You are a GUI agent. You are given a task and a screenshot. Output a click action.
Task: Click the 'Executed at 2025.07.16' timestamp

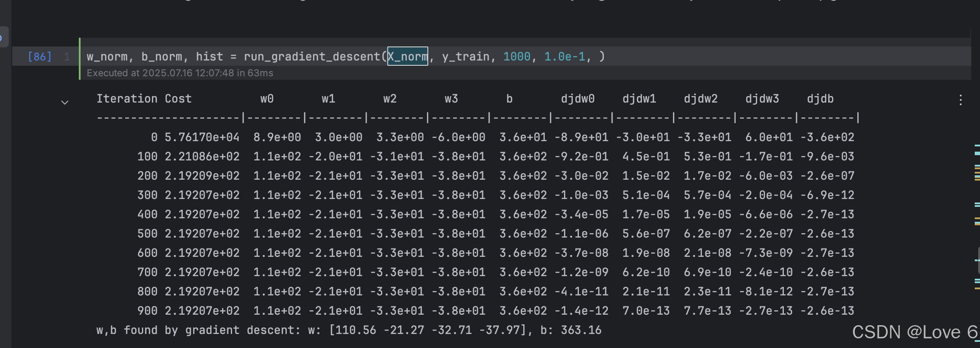[180, 73]
